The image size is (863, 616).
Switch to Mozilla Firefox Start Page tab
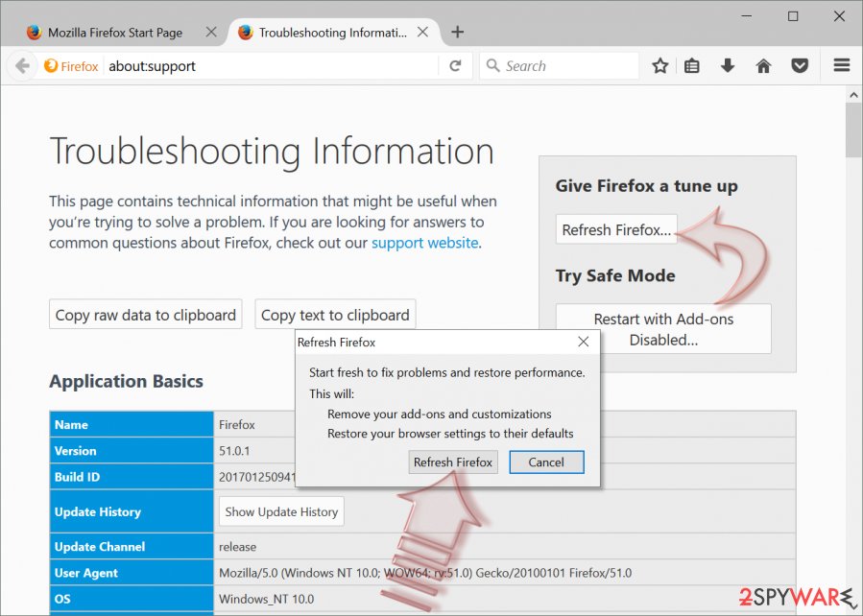tap(115, 33)
